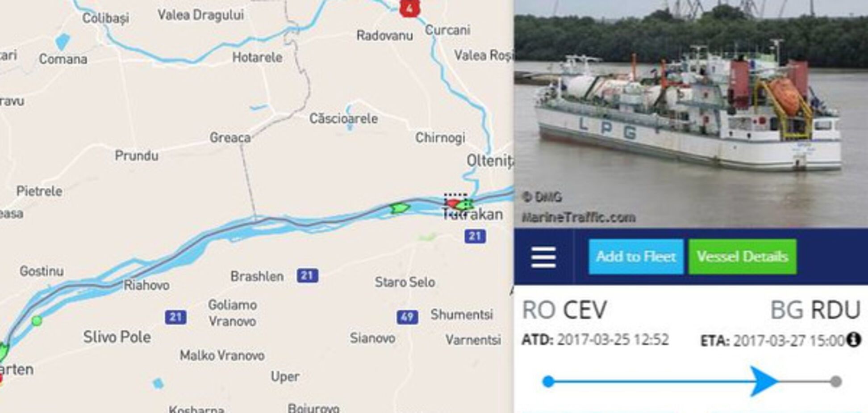This screenshot has width=868, height=413.
Task: Click the Slivo Pole town label
Action: [117, 337]
